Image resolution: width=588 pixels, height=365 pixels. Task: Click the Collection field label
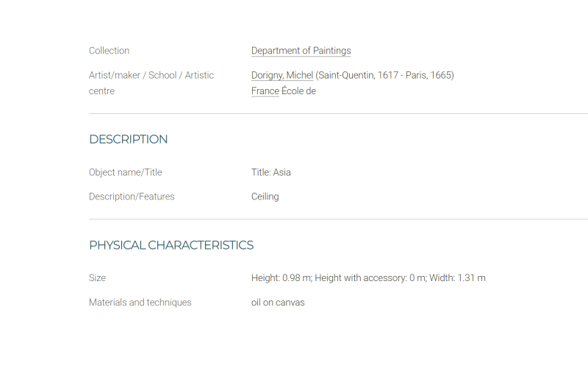(x=109, y=51)
